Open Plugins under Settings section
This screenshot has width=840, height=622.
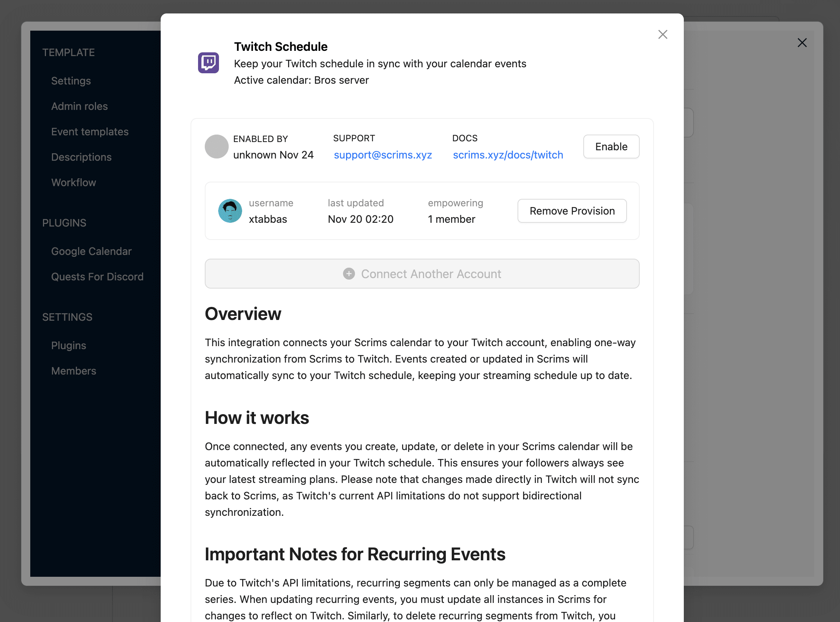tap(68, 345)
